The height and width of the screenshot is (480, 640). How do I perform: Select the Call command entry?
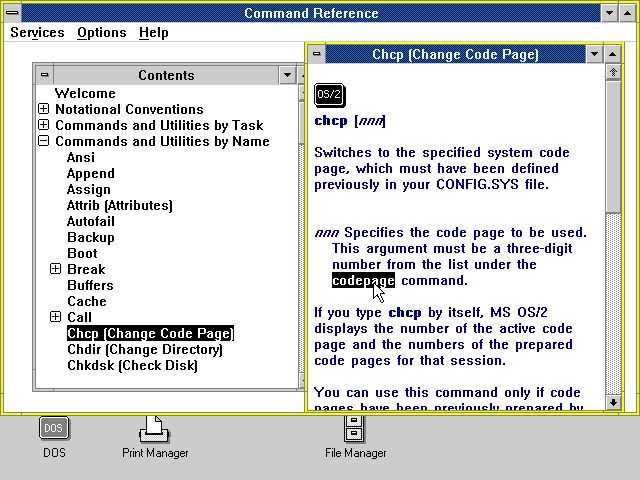[79, 317]
